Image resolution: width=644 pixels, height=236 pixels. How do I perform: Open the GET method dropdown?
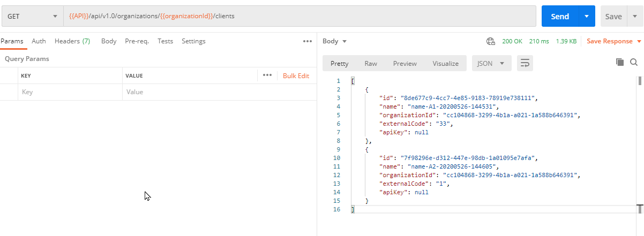(32, 16)
